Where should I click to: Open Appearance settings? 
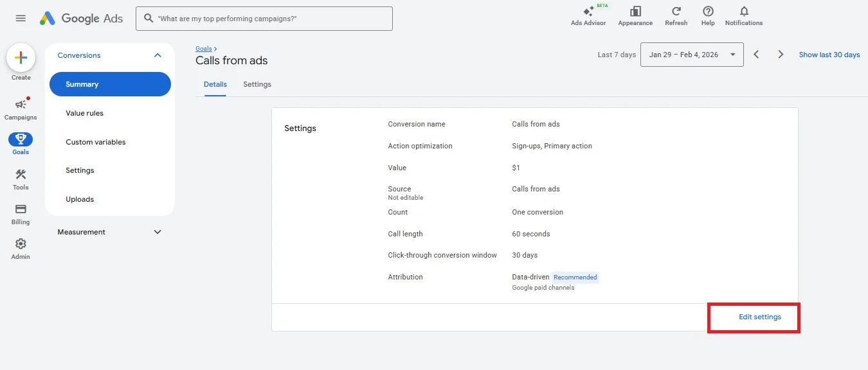tap(635, 16)
